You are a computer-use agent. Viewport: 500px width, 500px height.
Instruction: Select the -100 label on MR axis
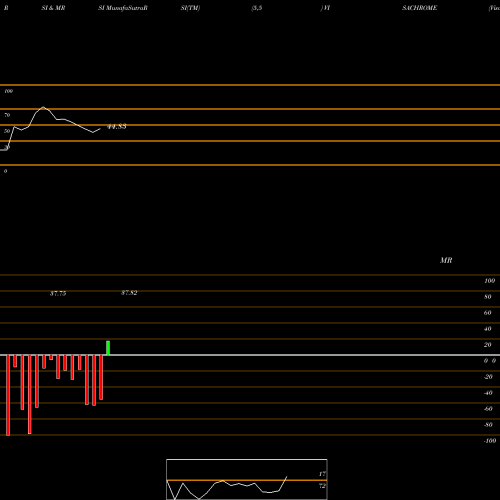[x=490, y=441]
